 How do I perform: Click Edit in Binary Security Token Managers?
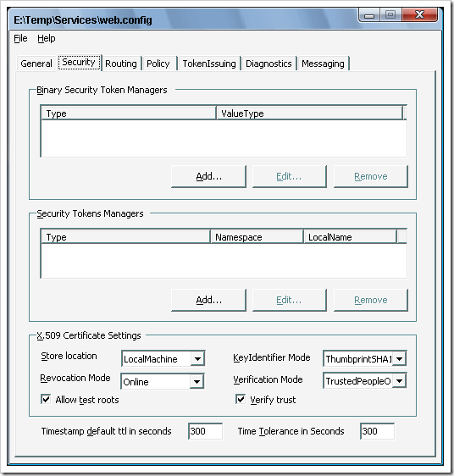(x=290, y=176)
